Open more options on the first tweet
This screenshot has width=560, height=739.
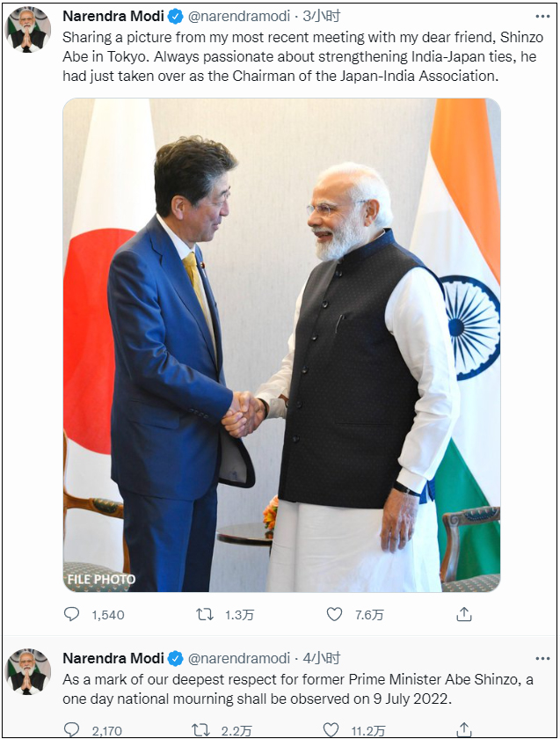[542, 17]
